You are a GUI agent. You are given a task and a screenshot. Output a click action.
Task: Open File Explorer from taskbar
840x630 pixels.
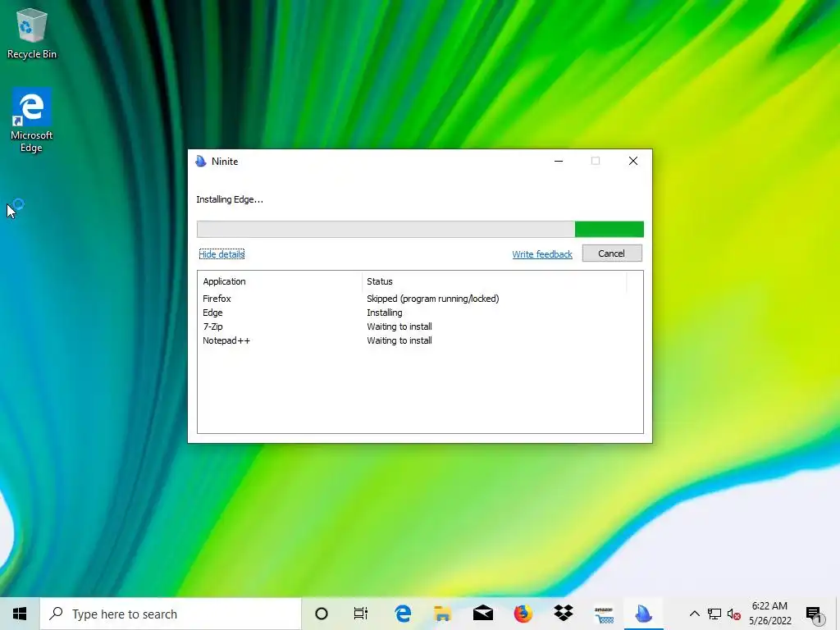coord(442,614)
